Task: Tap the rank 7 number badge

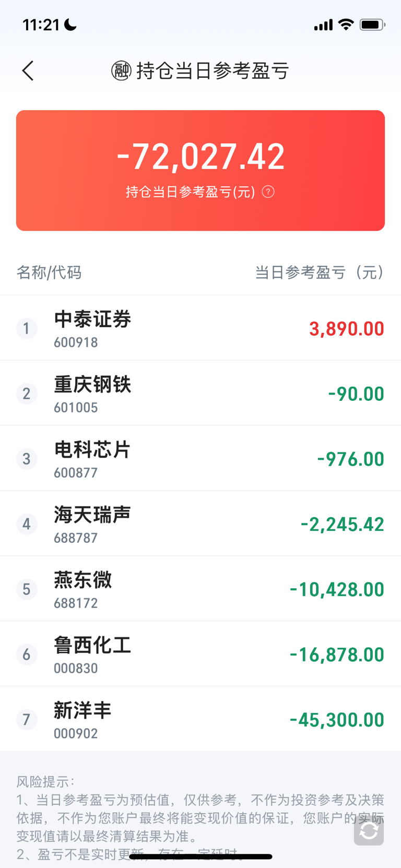Action: 27,720
